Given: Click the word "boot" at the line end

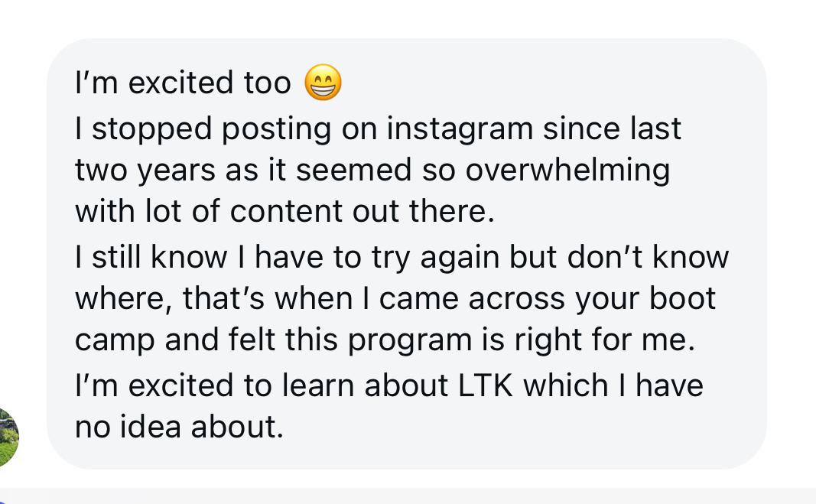Looking at the screenshot, I should (x=681, y=298).
